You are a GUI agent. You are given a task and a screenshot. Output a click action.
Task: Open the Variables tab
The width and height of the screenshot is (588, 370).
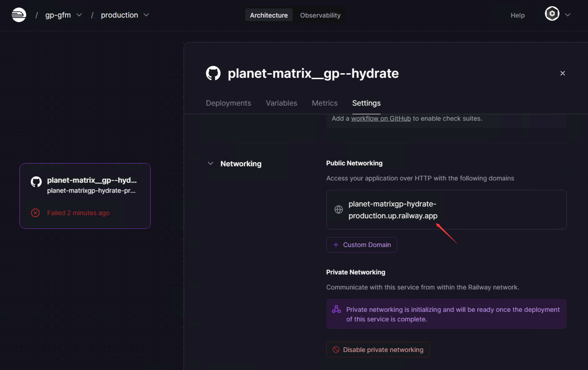point(281,103)
